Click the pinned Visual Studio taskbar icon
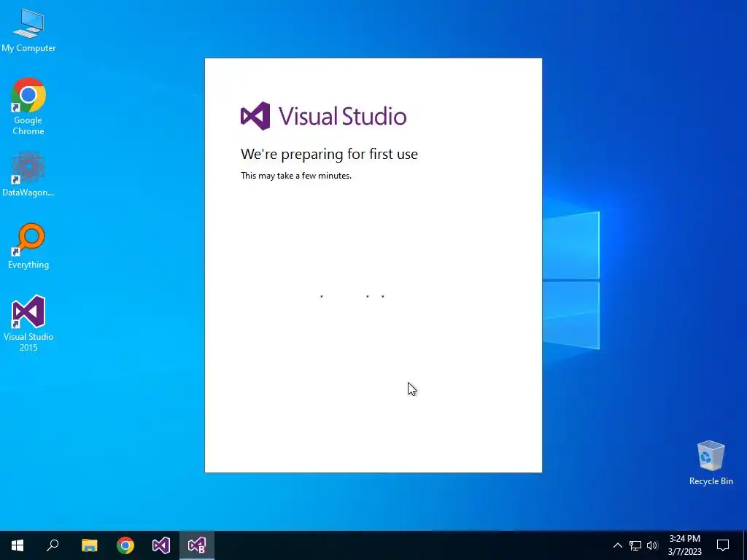Screen dimensions: 747x560 (x=161, y=545)
